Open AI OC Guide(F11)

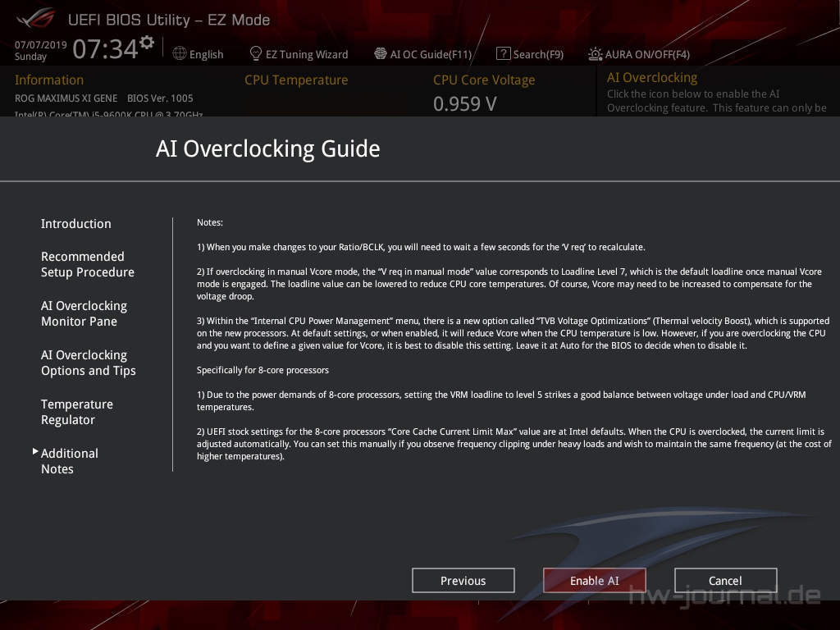tap(431, 54)
